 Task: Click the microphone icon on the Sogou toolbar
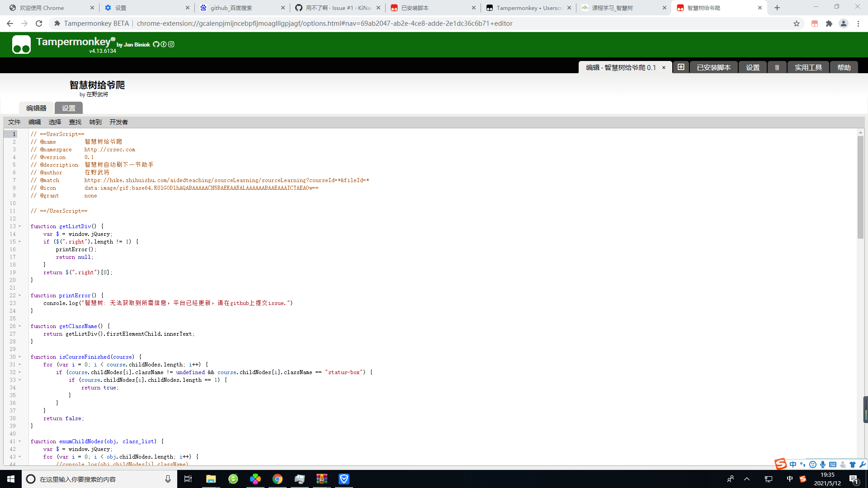[823, 465]
